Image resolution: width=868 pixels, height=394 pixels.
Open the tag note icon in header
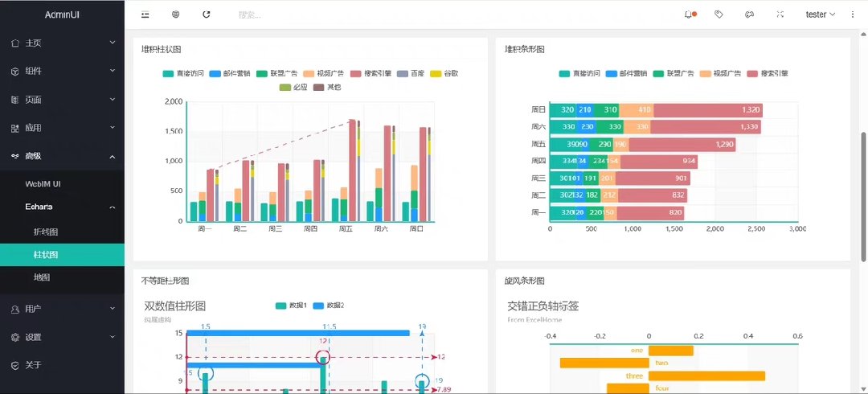point(719,14)
